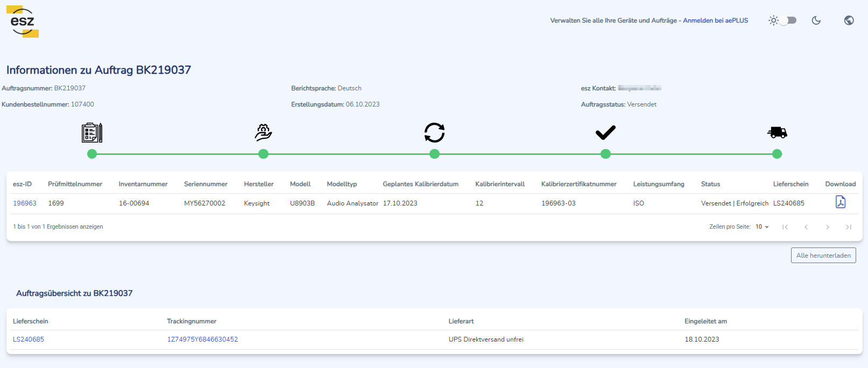This screenshot has height=368, width=868.
Task: Go to the last page arrow
Action: tap(849, 227)
